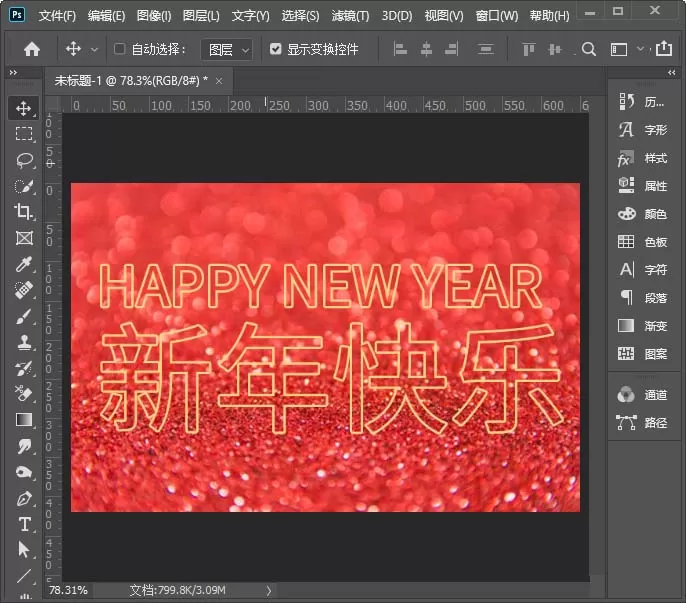Select the Brush tool
This screenshot has width=686, height=603.
point(24,316)
